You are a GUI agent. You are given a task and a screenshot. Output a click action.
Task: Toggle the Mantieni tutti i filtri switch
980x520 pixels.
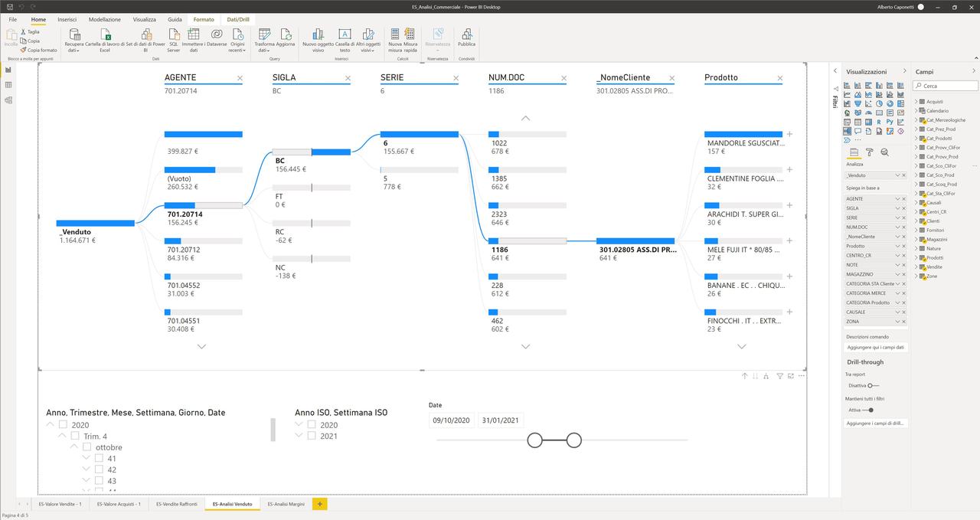click(x=869, y=410)
